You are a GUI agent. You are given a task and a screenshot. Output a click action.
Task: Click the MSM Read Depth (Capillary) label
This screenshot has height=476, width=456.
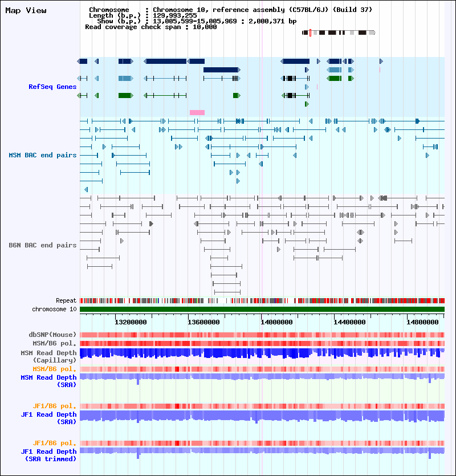click(48, 356)
